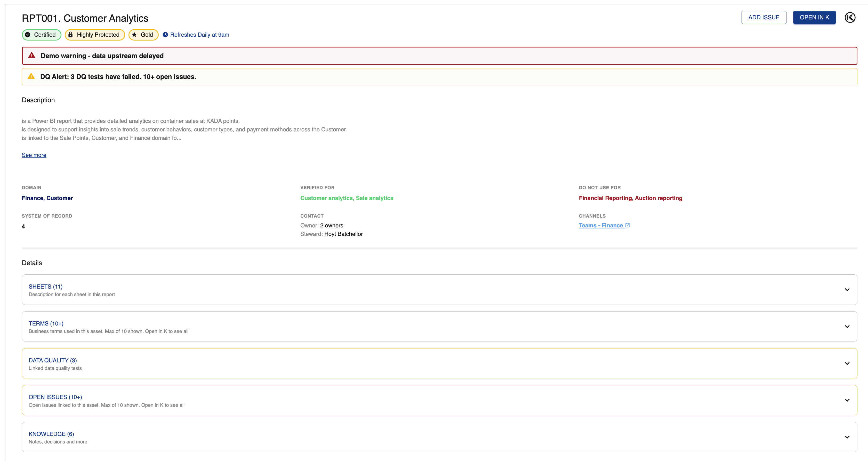Click external link icon next to Teams - Finance

click(x=628, y=225)
